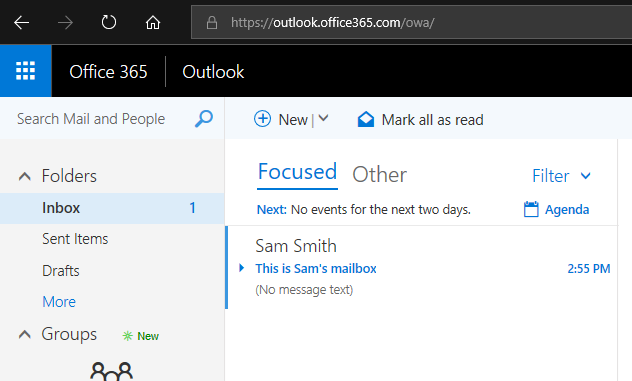Click the (No message text) preview

click(x=304, y=289)
